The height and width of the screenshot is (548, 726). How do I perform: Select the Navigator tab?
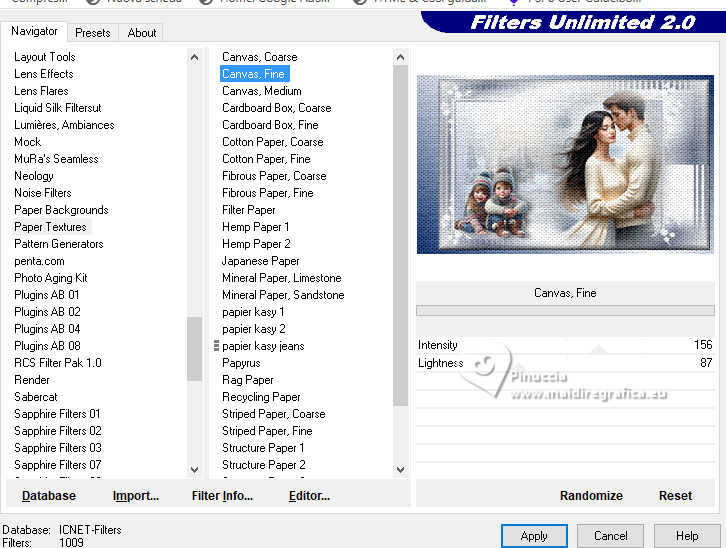point(34,31)
